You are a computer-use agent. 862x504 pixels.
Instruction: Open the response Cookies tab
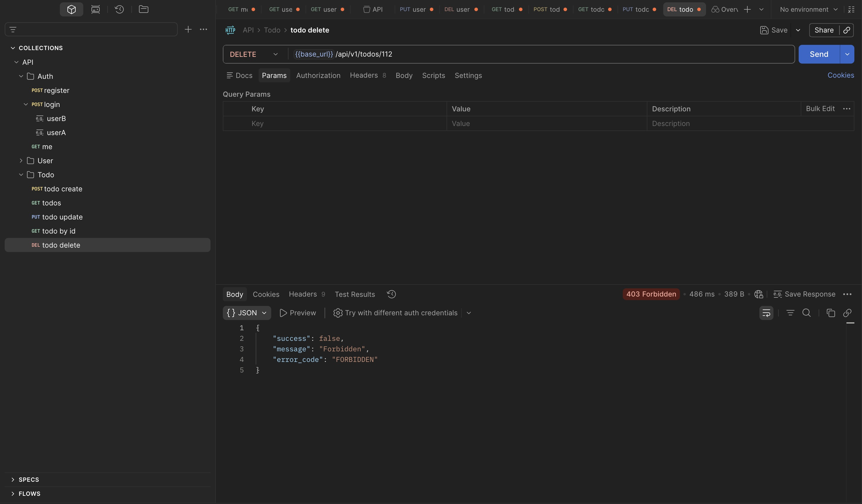coord(266,294)
